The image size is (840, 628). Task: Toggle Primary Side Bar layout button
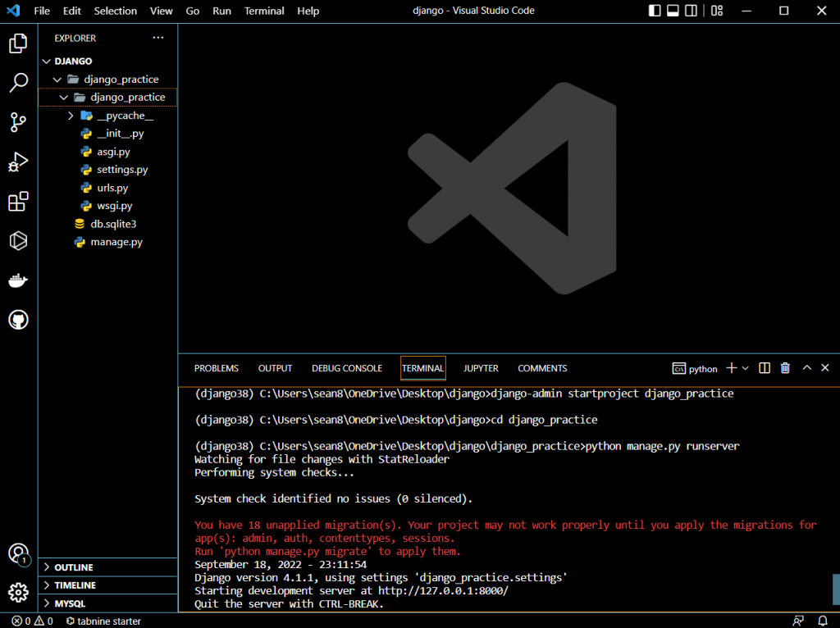click(655, 11)
